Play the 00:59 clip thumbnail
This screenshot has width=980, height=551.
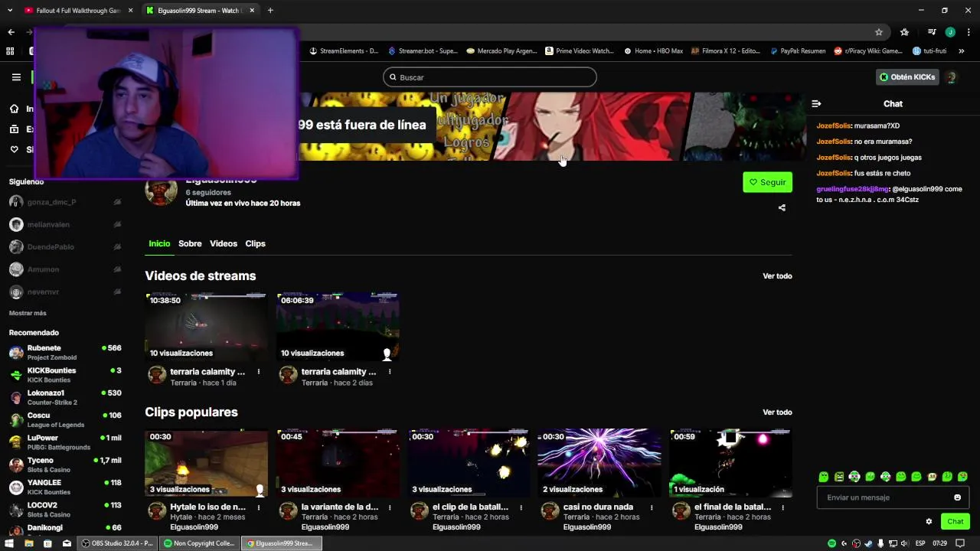[730, 463]
